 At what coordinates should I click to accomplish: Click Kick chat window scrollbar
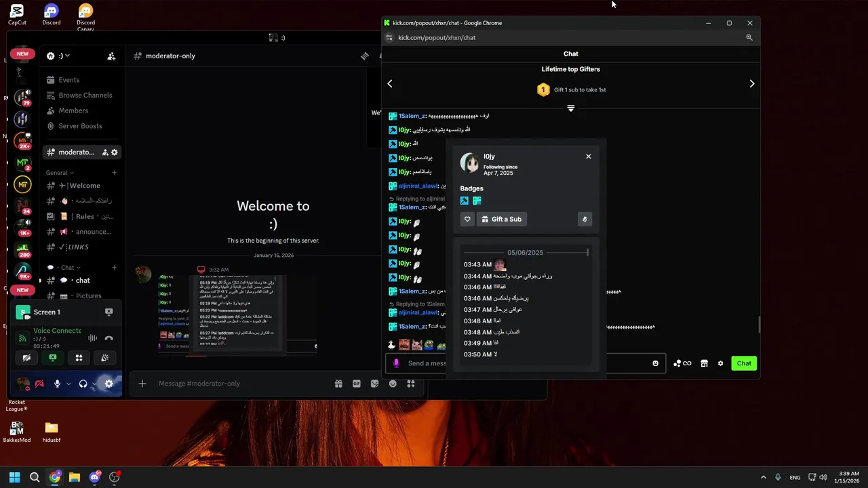759,325
